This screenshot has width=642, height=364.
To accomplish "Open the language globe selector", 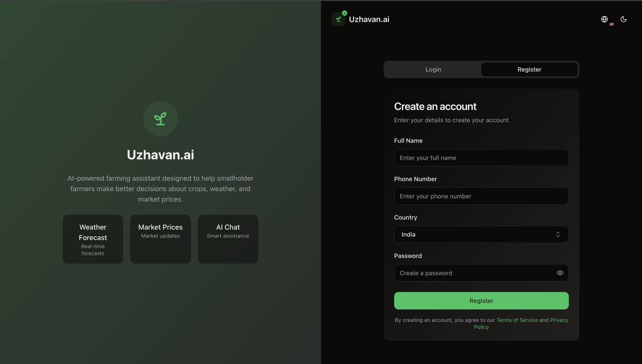I will pyautogui.click(x=604, y=19).
